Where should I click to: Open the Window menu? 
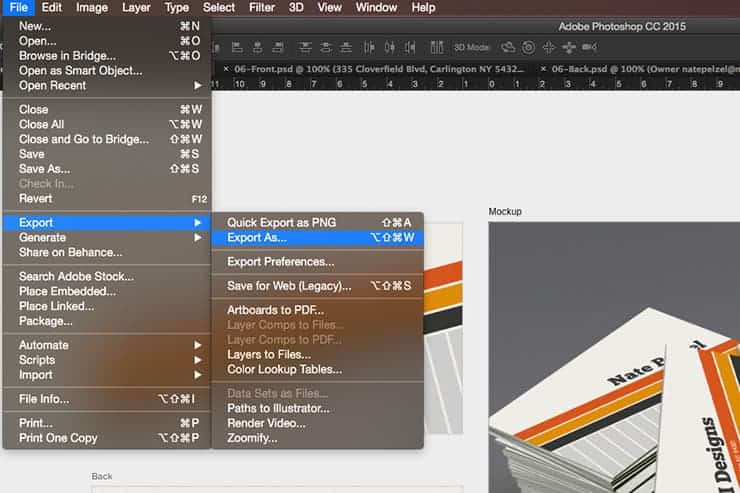(376, 8)
